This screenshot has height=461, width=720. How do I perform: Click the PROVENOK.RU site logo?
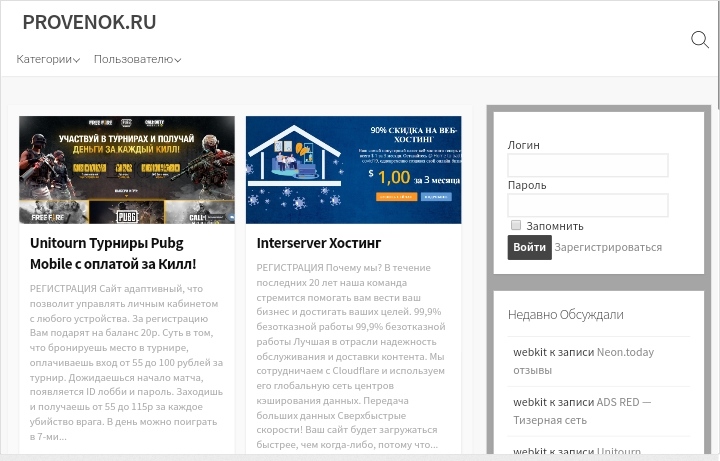click(89, 22)
